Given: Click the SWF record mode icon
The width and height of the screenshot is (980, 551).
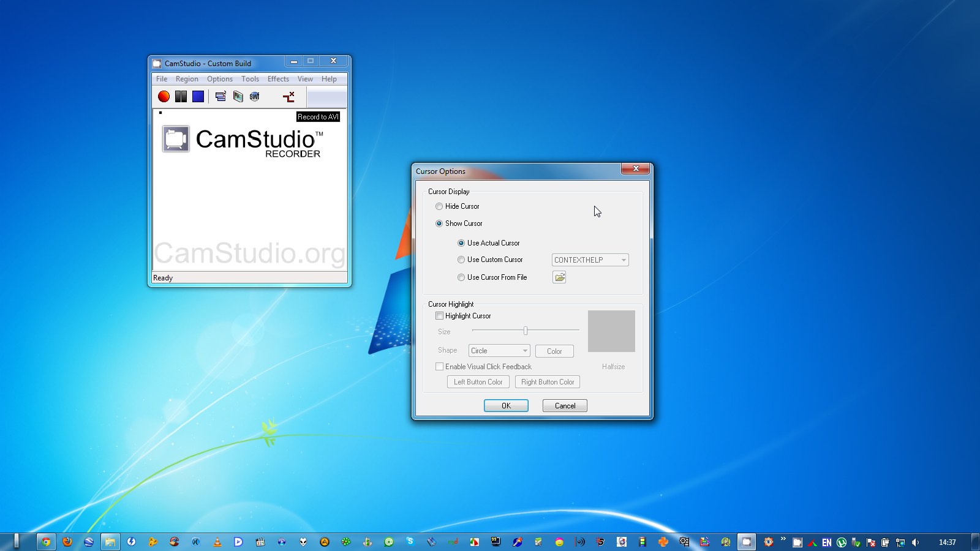Looking at the screenshot, I should coord(255,97).
